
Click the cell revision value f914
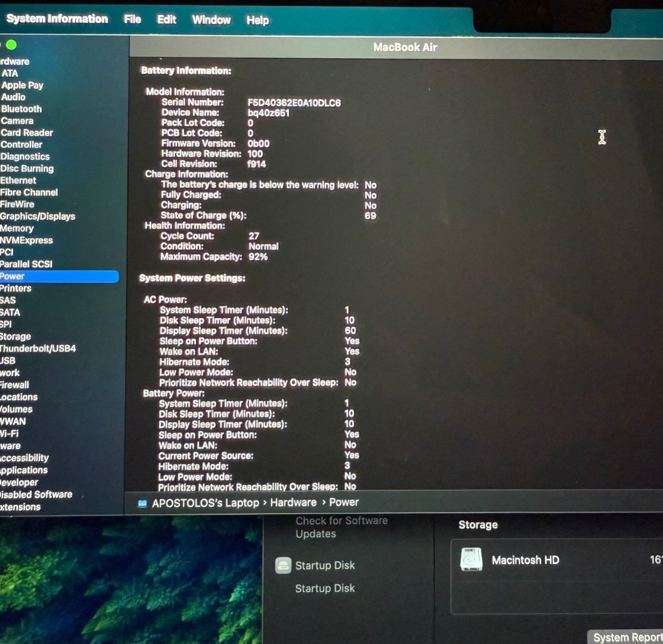click(x=256, y=164)
